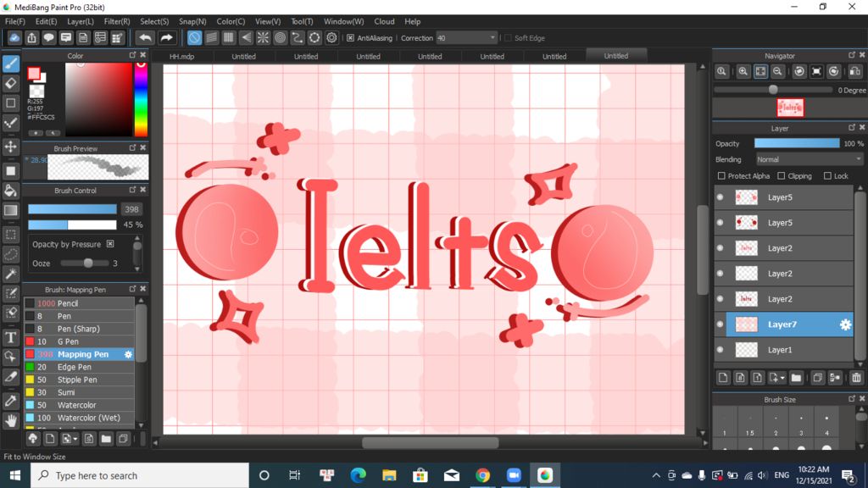This screenshot has height=488, width=868.
Task: Switch to the HH.mdp tab
Action: [x=181, y=57]
